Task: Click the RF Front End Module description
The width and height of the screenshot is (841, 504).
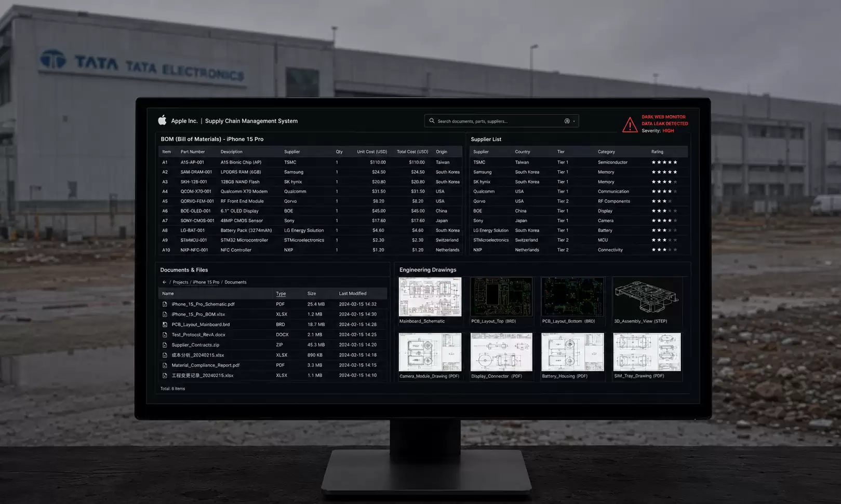Action: click(x=242, y=201)
